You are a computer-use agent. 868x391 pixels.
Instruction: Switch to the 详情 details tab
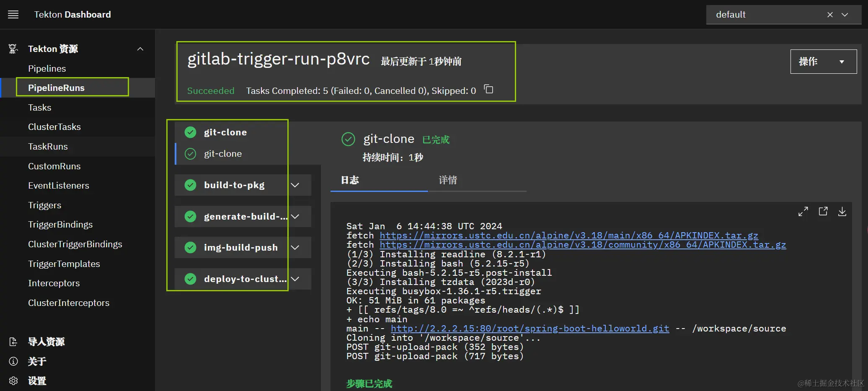(477, 180)
